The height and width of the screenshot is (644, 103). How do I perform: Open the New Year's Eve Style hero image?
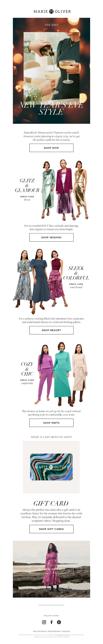pos(51,71)
